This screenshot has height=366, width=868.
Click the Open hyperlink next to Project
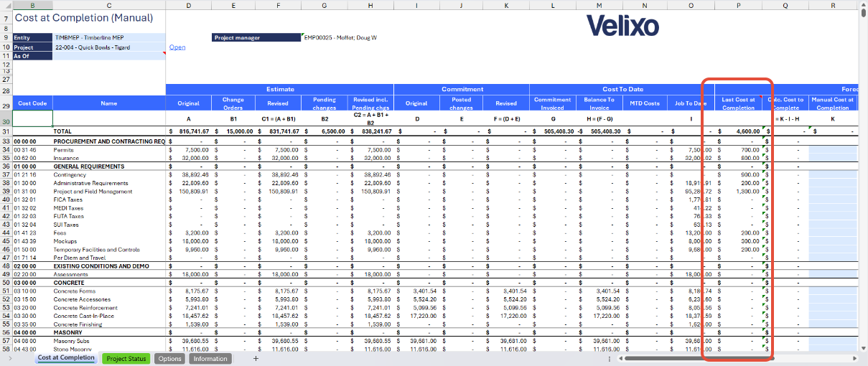[x=177, y=47]
